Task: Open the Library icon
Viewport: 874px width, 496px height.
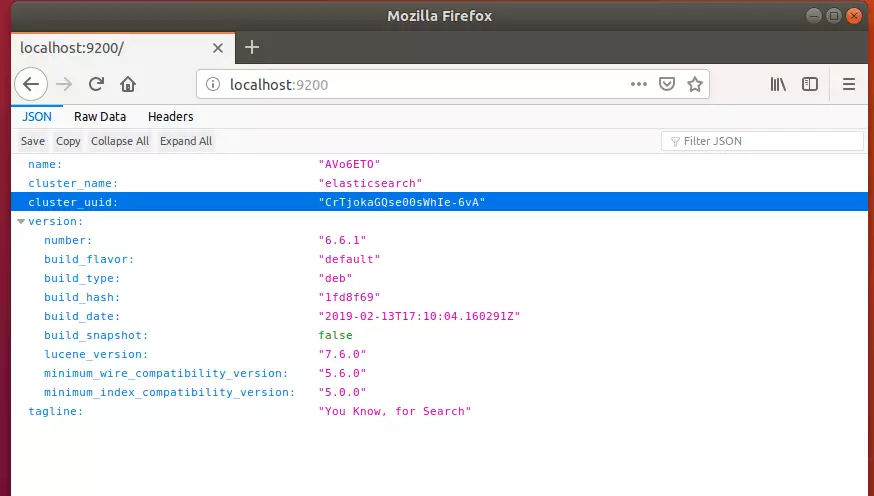Action: (778, 84)
